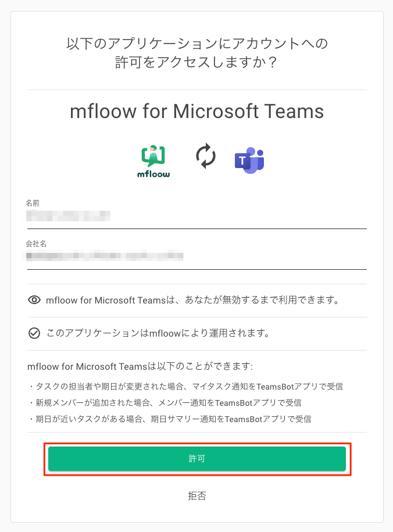Click the 拒否 rejection link
The height and width of the screenshot is (532, 393).
(197, 496)
